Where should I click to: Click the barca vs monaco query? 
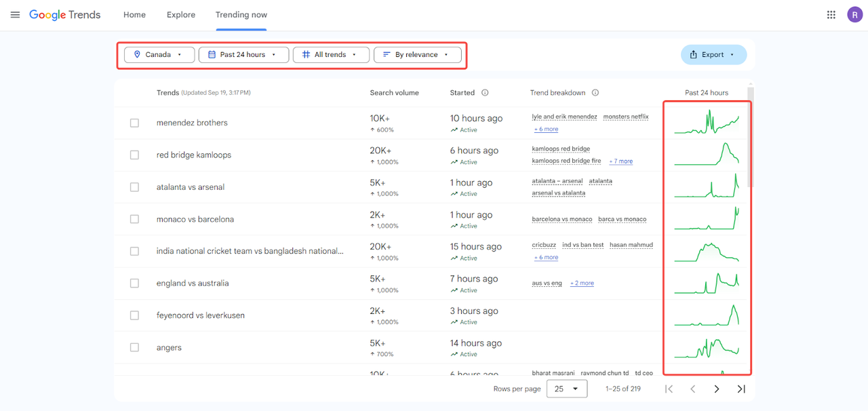(x=623, y=220)
